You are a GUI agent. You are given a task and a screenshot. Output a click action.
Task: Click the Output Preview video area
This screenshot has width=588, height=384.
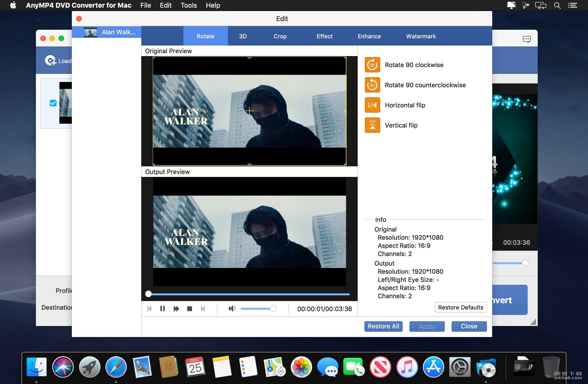(249, 232)
